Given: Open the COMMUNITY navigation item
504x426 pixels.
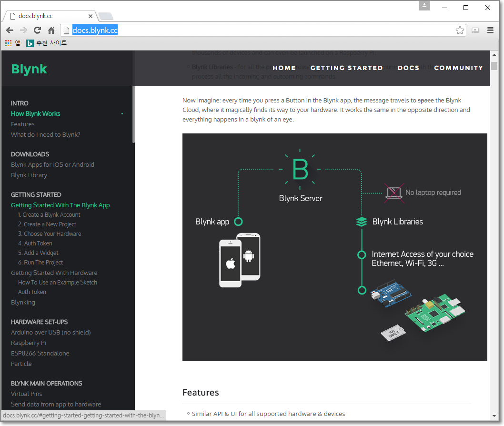Looking at the screenshot, I should click(458, 68).
